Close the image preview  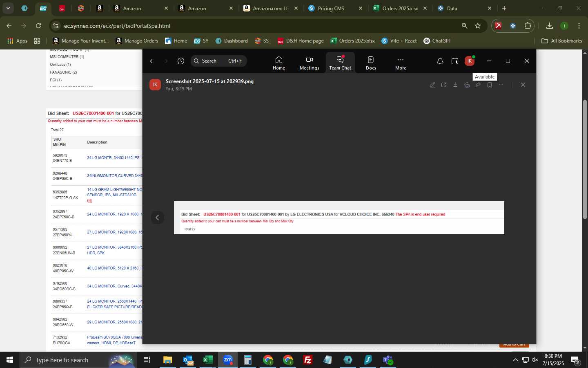coord(523,85)
